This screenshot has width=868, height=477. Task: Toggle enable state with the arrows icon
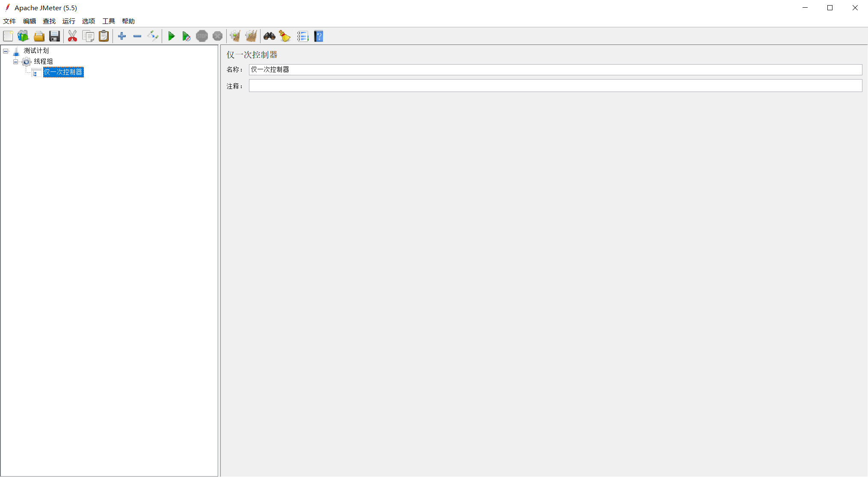click(153, 36)
